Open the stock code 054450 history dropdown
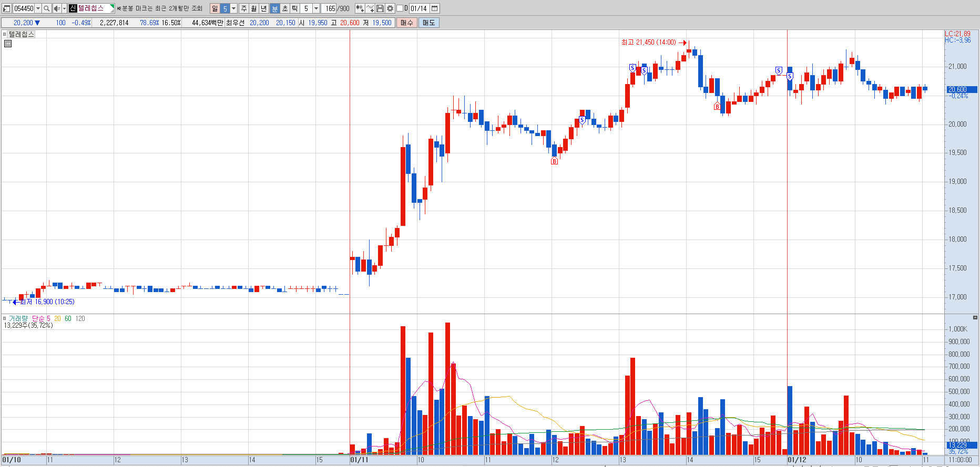Viewport: 980px width, 467px height. pyautogui.click(x=38, y=8)
